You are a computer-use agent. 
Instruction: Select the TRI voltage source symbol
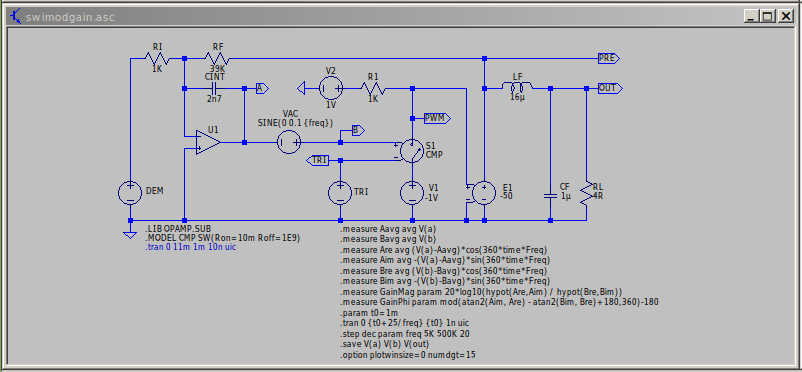click(340, 193)
